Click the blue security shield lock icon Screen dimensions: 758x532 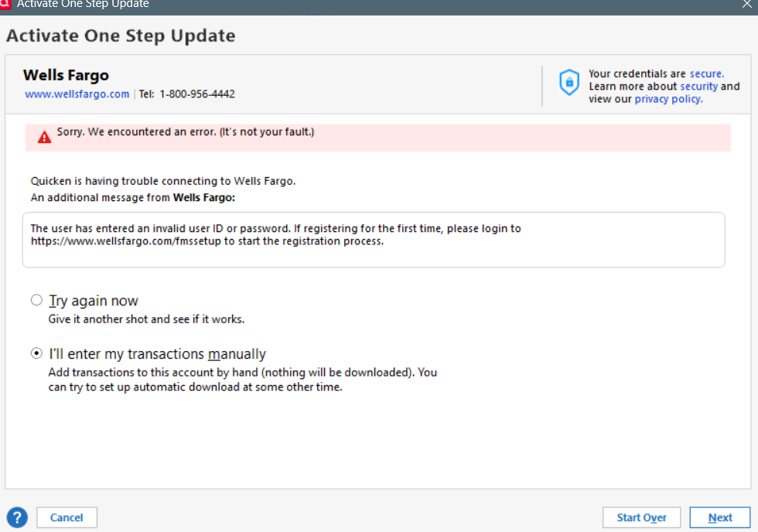569,82
